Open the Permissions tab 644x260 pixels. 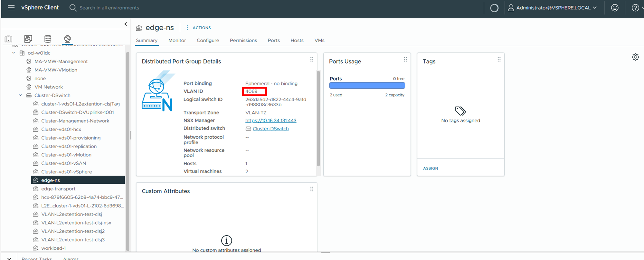coord(243,40)
